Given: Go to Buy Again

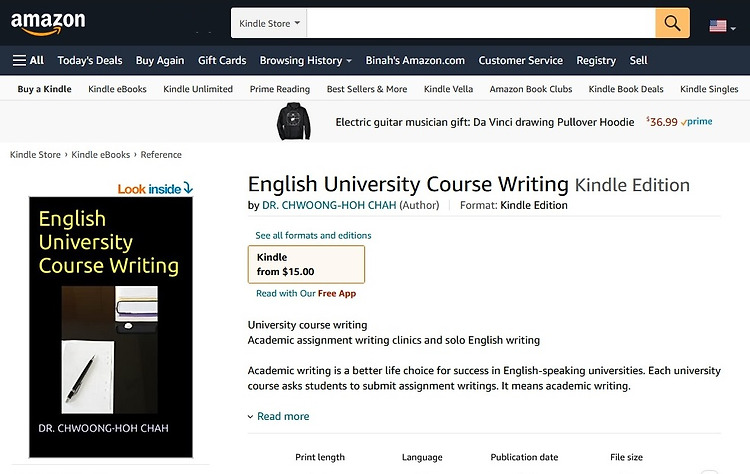Looking at the screenshot, I should click(160, 60).
